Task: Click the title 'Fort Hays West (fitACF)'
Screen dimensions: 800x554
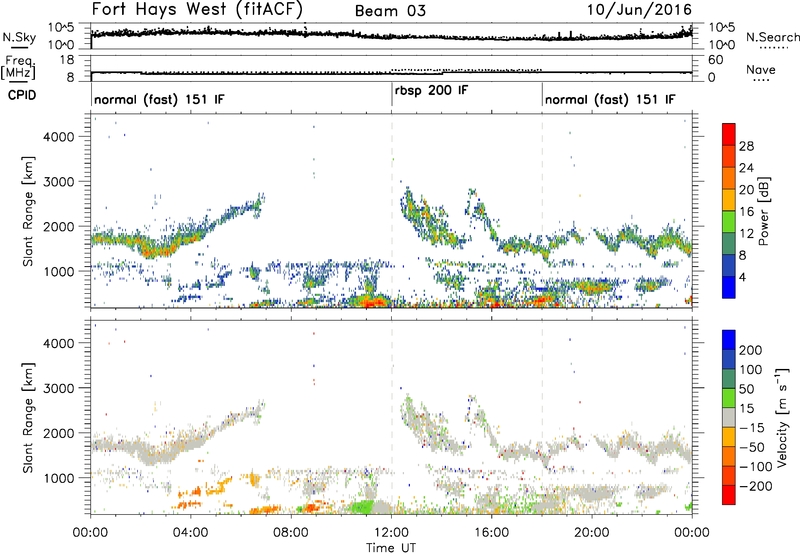Action: [196, 10]
